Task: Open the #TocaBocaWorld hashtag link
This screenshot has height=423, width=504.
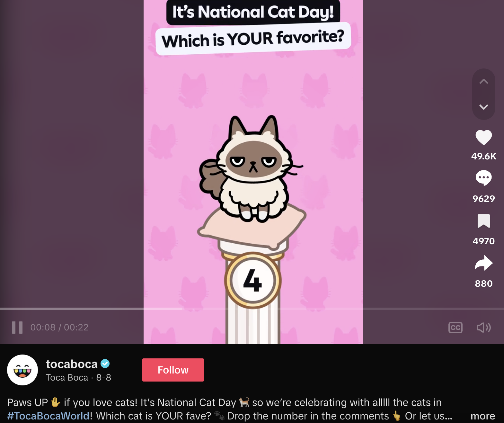Action: [x=48, y=416]
